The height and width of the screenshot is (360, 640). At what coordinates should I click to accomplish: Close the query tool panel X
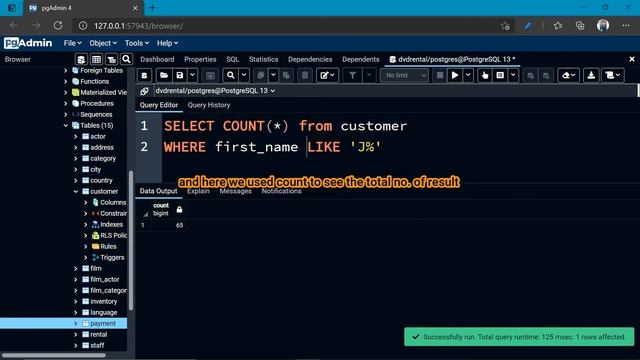pyautogui.click(x=632, y=59)
